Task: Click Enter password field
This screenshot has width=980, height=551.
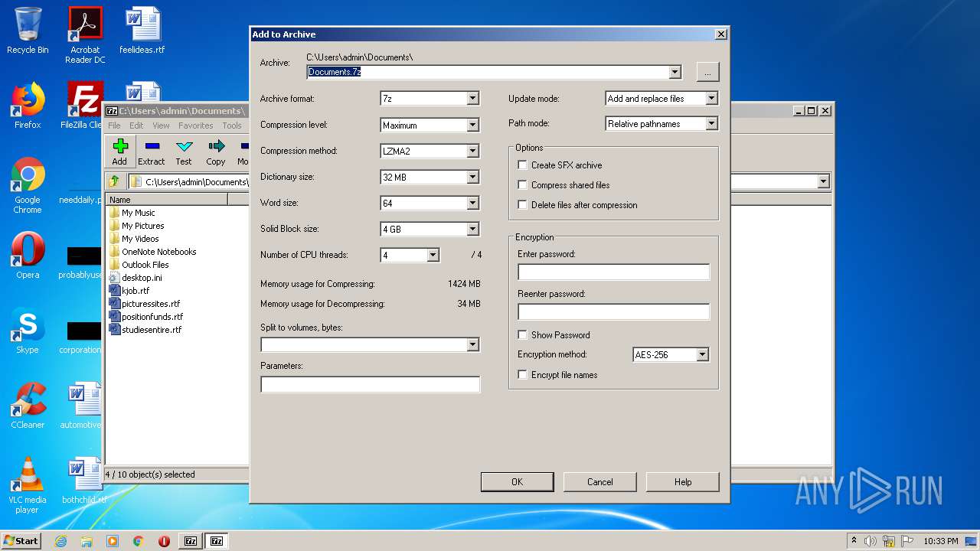Action: (613, 272)
